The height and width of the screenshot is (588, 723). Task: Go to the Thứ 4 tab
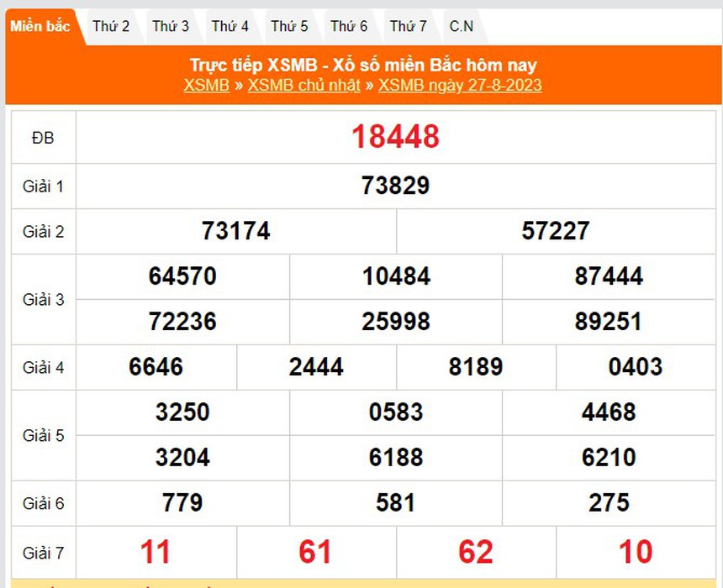[230, 27]
